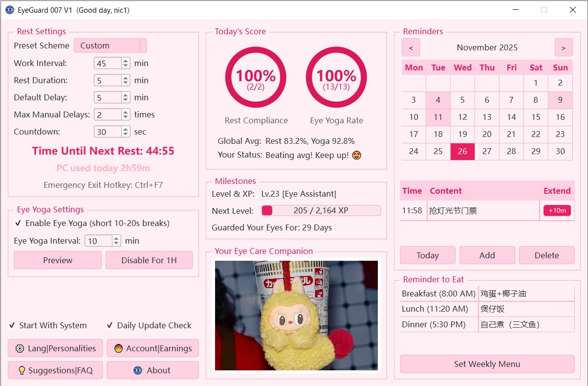Click the gear icon on Lang|Personalities button
This screenshot has width=588, height=386.
click(x=20, y=348)
